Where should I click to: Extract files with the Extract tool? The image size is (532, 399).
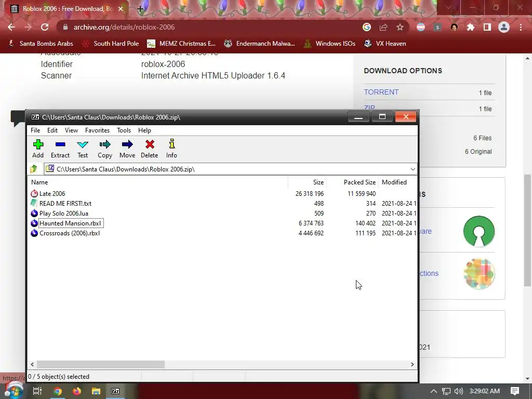click(x=60, y=149)
